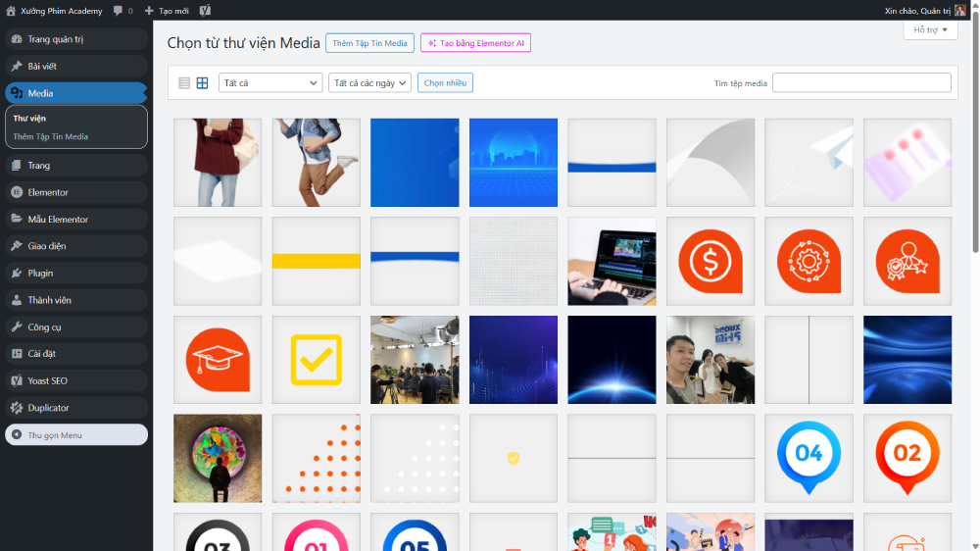
Task: Open the Tất cả media type dropdown
Action: point(270,82)
